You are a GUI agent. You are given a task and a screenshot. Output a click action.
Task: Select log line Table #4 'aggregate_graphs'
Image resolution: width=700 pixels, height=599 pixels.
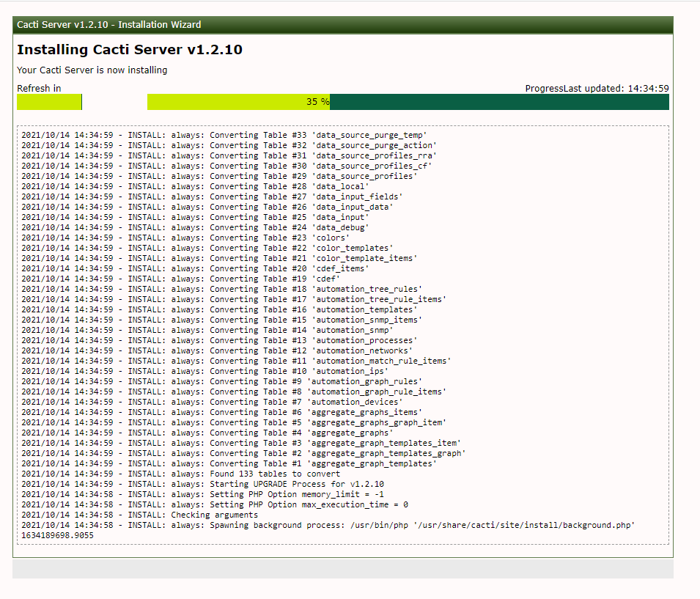pos(207,433)
